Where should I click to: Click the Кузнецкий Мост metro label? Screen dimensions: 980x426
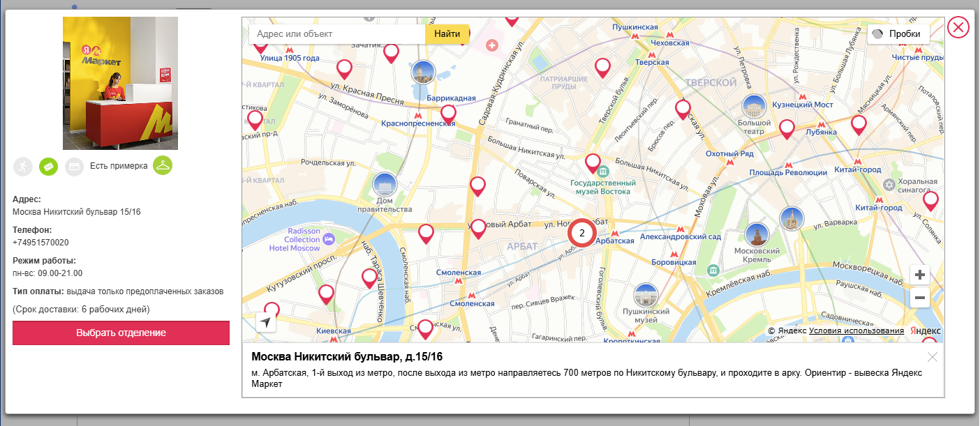point(803,105)
